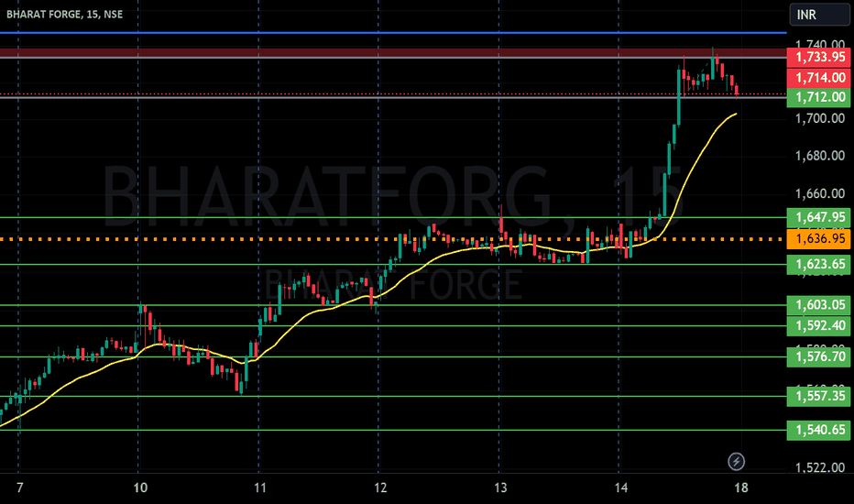Click date 7 on the time axis
This screenshot has height=504, width=854.
coord(19,488)
